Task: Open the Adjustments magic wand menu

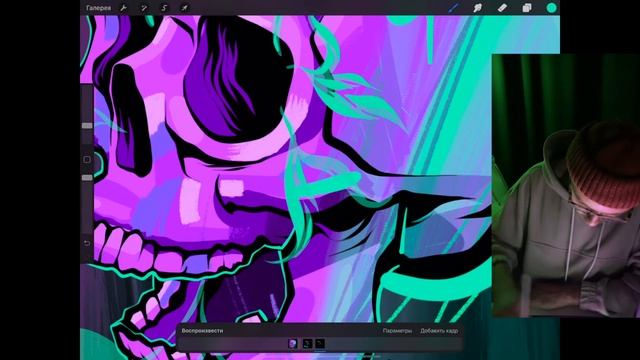Action: click(x=144, y=8)
